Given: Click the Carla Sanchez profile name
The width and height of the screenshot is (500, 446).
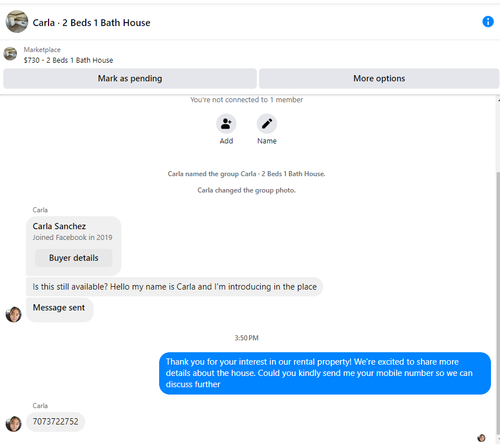Looking at the screenshot, I should [59, 226].
